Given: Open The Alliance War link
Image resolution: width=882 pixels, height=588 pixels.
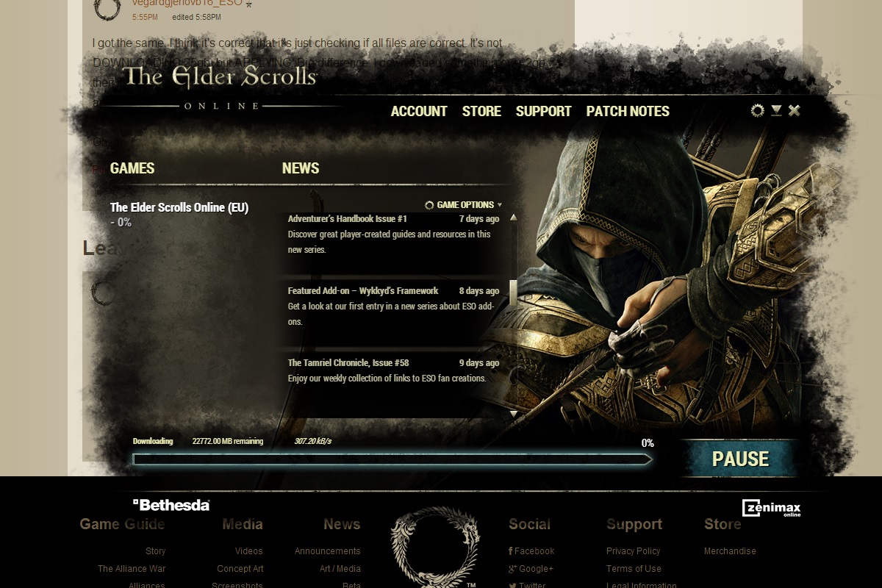Looking at the screenshot, I should click(132, 569).
